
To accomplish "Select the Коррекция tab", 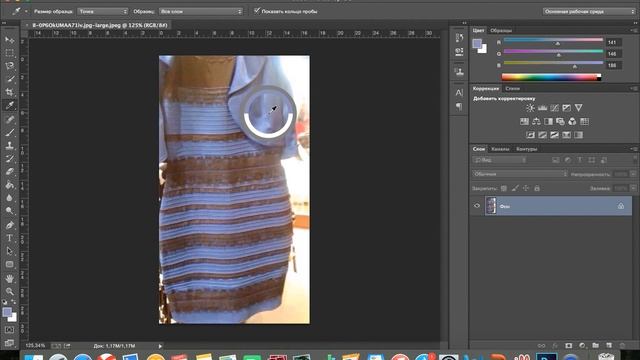I will (x=486, y=89).
